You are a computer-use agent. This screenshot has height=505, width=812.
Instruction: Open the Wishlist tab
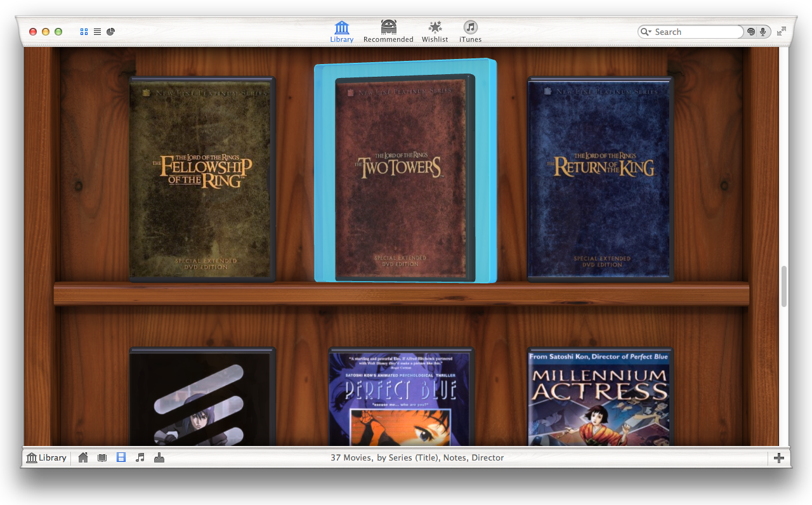[435, 32]
